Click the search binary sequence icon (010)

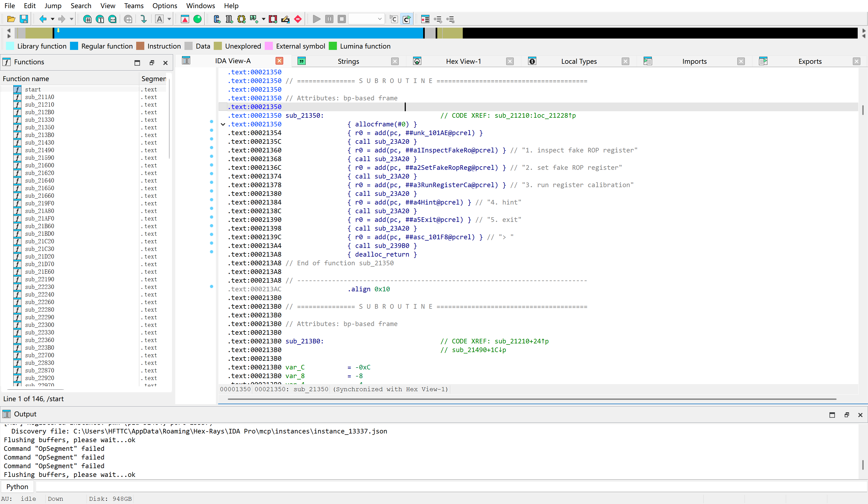112,19
